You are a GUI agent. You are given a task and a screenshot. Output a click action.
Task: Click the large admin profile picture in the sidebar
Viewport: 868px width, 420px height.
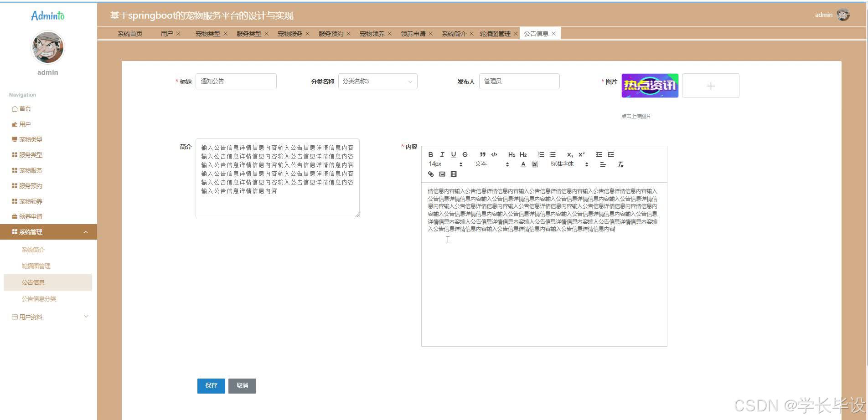(x=48, y=47)
